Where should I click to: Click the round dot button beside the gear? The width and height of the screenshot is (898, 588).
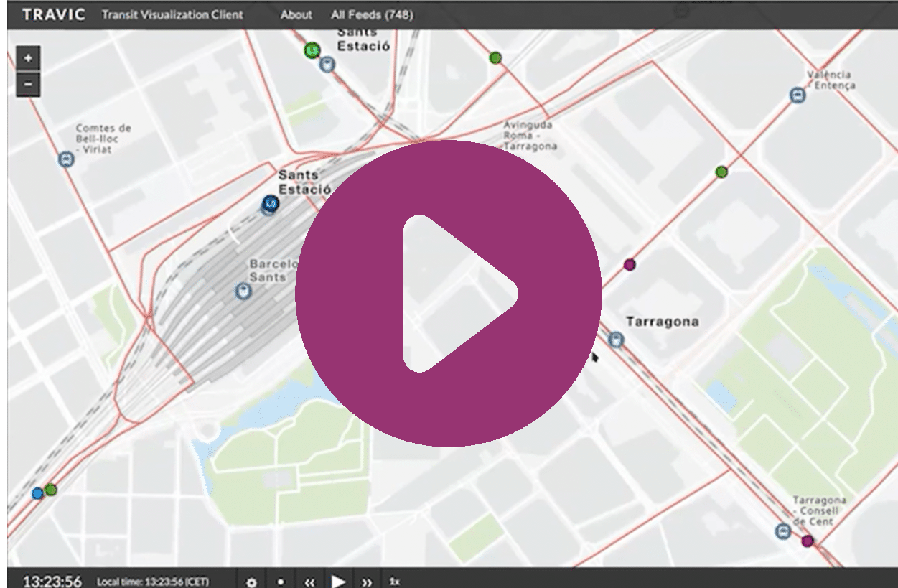click(x=281, y=582)
